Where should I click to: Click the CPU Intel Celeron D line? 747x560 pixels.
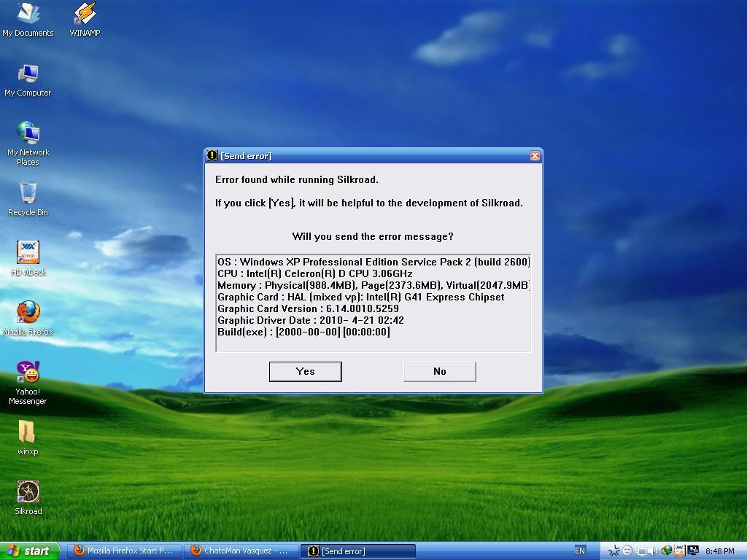tap(315, 274)
